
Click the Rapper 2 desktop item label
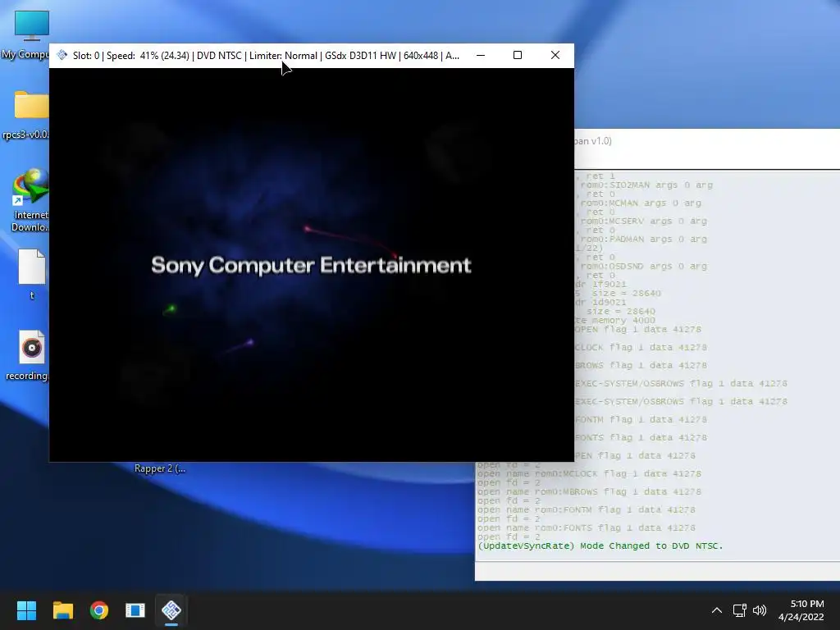(160, 468)
